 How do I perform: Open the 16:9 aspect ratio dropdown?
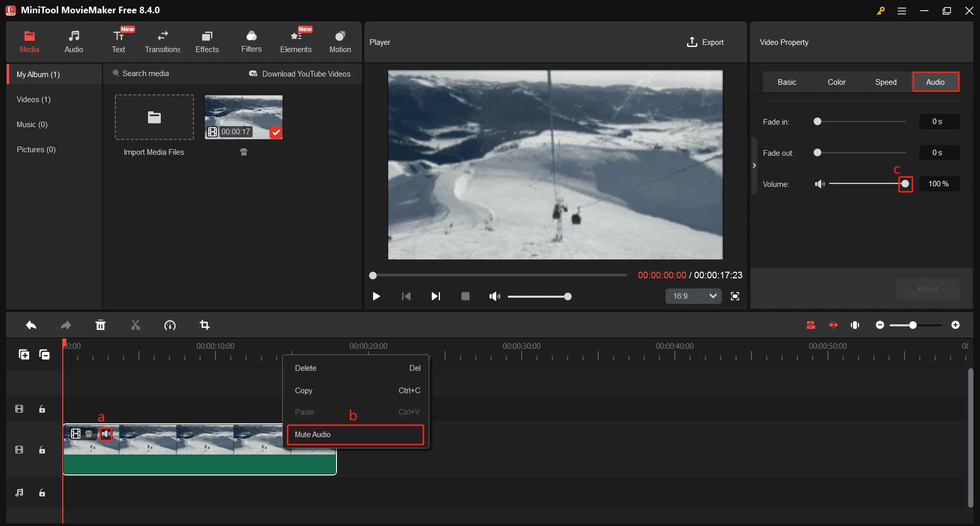click(x=693, y=296)
